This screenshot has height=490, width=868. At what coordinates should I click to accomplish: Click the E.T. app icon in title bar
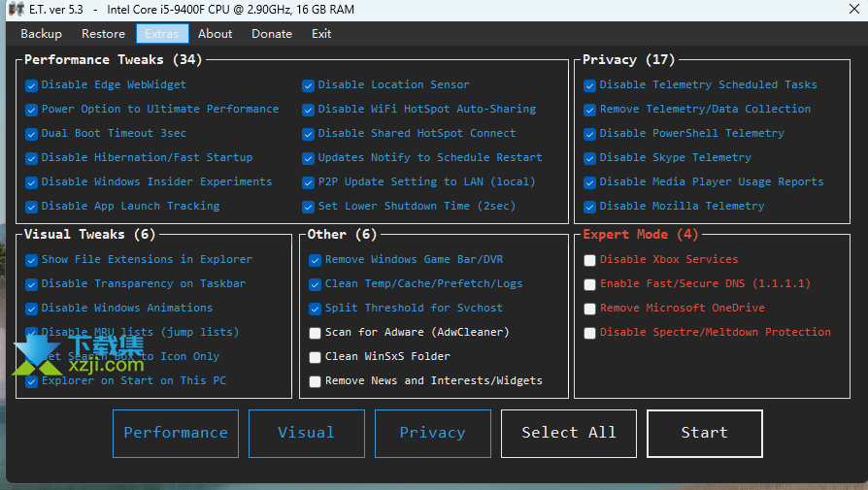coord(17,10)
